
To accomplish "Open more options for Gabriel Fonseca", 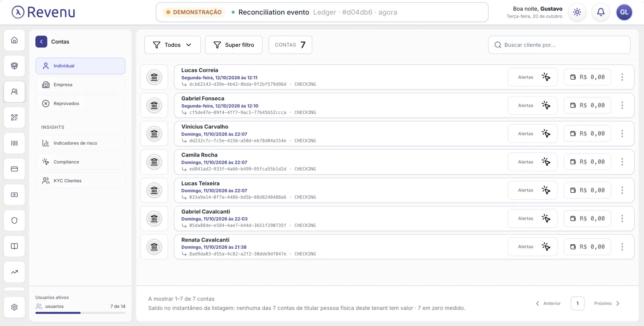I will (x=622, y=105).
